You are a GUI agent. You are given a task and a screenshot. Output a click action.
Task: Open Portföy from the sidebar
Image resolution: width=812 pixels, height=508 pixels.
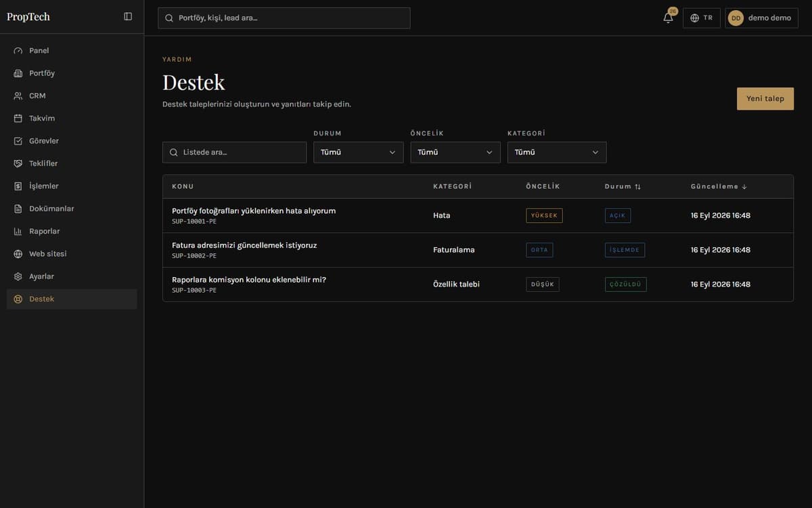pyautogui.click(x=72, y=73)
